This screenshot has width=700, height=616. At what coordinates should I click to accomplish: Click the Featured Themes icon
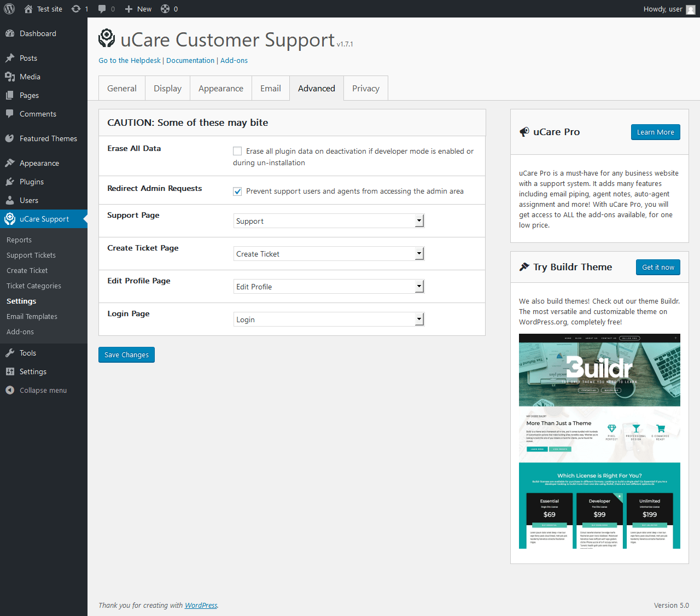click(x=10, y=138)
